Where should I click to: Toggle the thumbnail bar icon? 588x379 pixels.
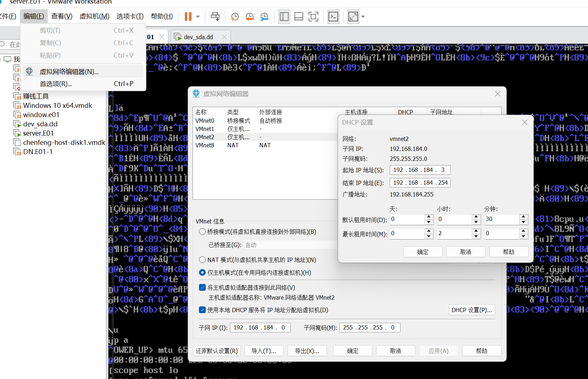[x=299, y=16]
